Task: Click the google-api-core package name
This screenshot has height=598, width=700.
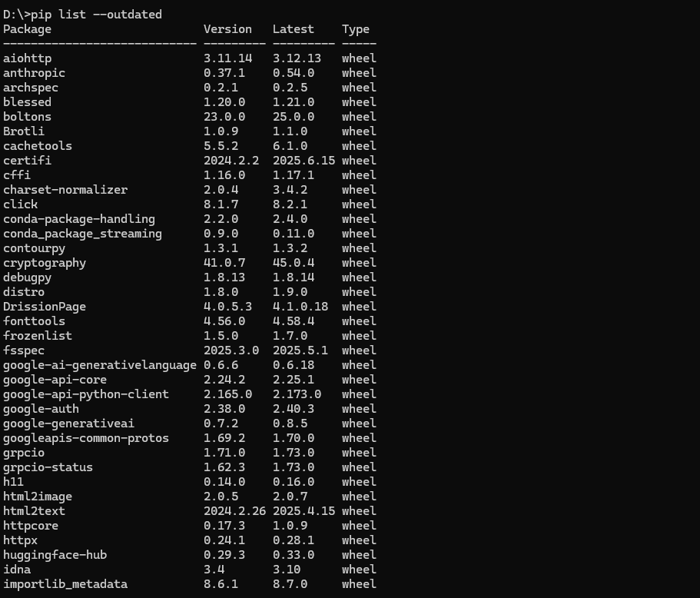Action: tap(55, 380)
